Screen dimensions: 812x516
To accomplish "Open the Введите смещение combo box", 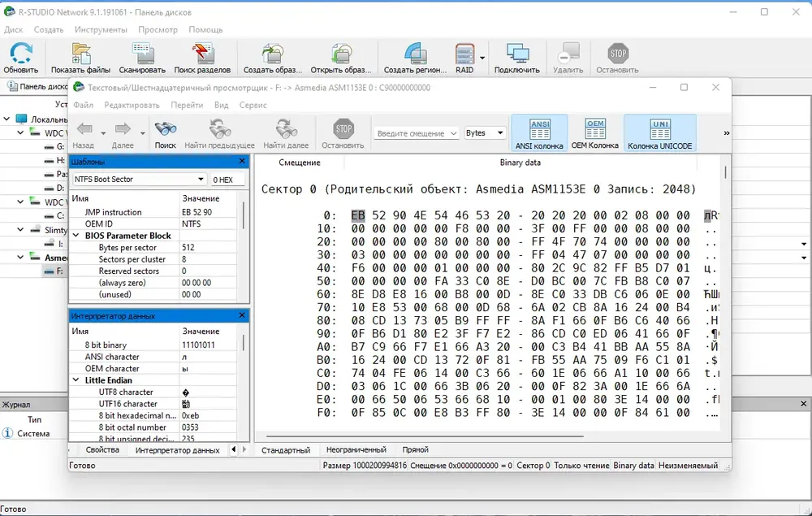I will pos(417,133).
